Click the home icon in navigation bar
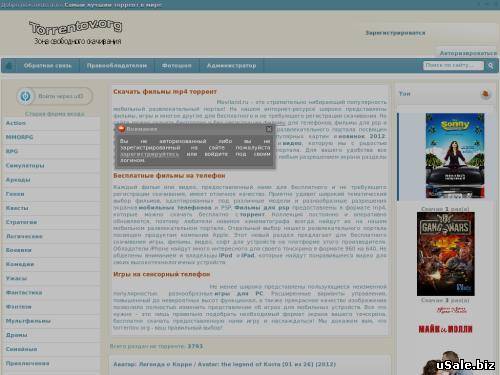500x375 pixels. [9, 66]
